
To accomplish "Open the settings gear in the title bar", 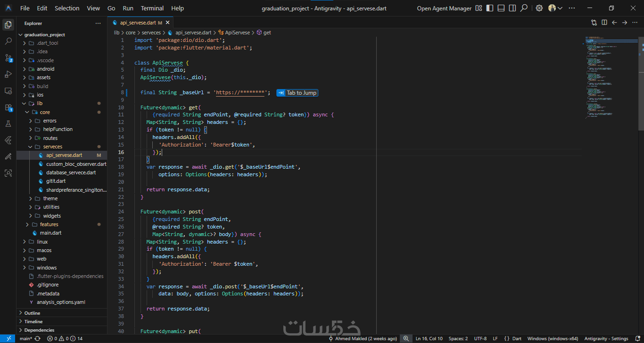I will point(539,8).
